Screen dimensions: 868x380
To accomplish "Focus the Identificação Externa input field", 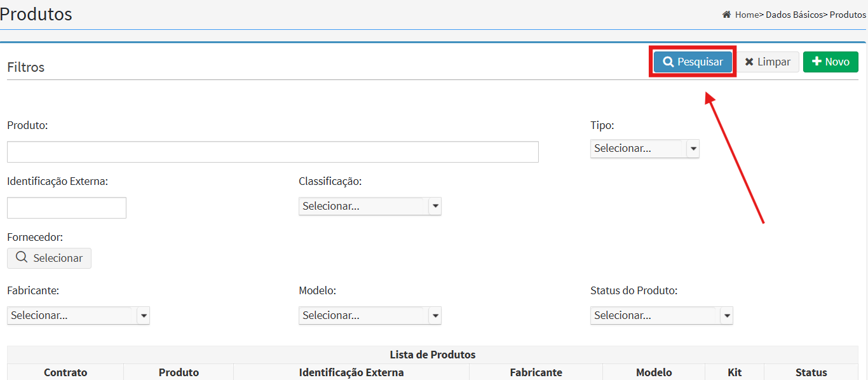I will coord(67,208).
